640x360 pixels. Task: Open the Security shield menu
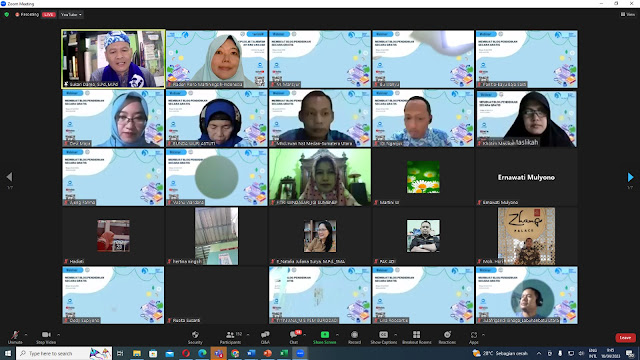click(195, 337)
